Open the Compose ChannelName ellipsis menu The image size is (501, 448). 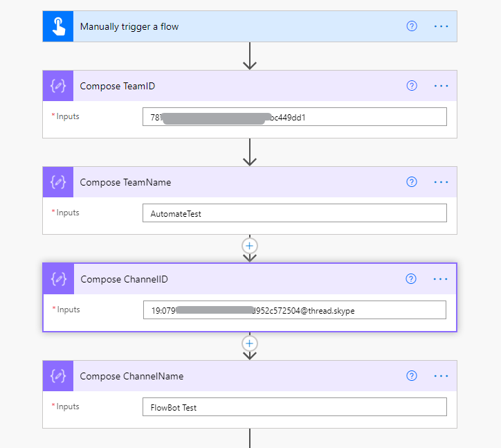(x=441, y=376)
